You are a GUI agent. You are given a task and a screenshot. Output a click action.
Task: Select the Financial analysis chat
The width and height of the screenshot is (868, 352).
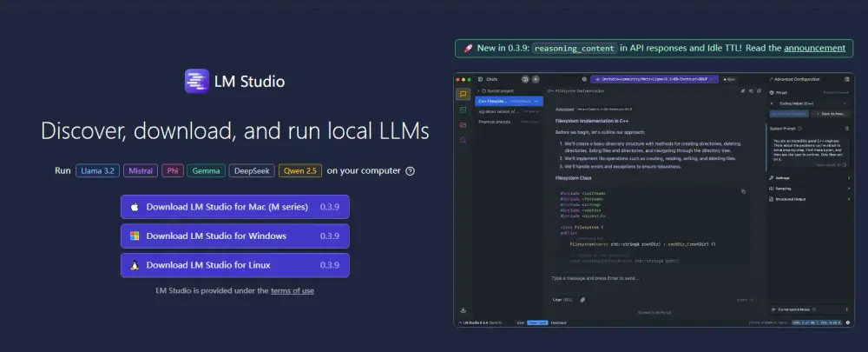509,122
